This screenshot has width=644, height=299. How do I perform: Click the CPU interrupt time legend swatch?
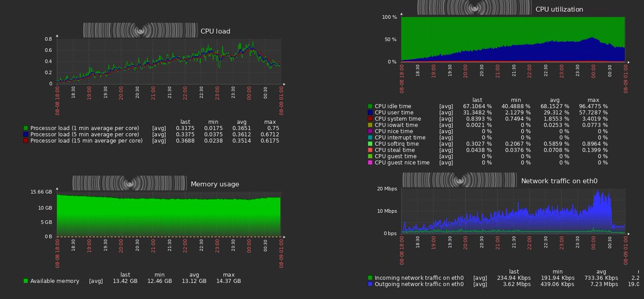tap(370, 137)
